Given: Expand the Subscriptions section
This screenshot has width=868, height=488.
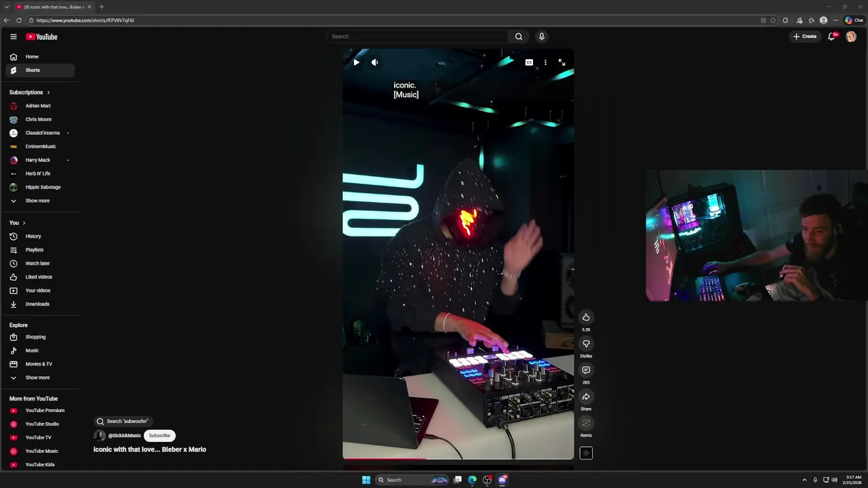Looking at the screenshot, I should point(30,92).
